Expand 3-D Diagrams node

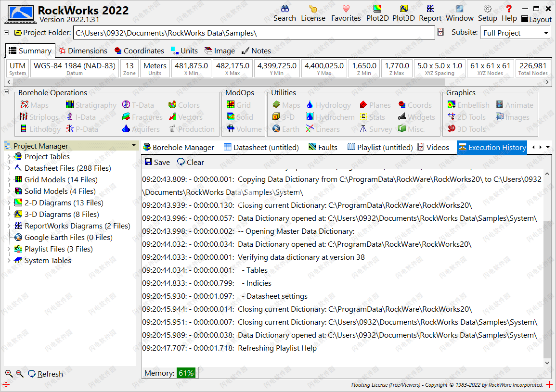tap(9, 214)
